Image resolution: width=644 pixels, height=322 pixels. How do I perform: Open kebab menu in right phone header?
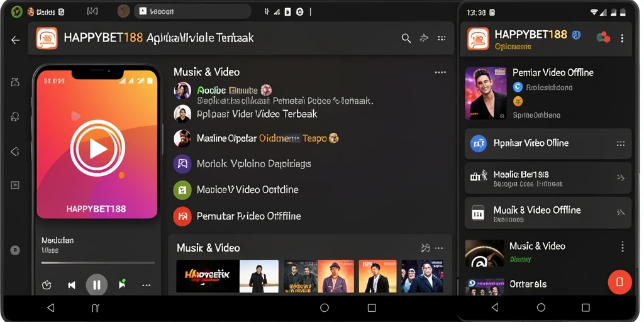[x=622, y=38]
